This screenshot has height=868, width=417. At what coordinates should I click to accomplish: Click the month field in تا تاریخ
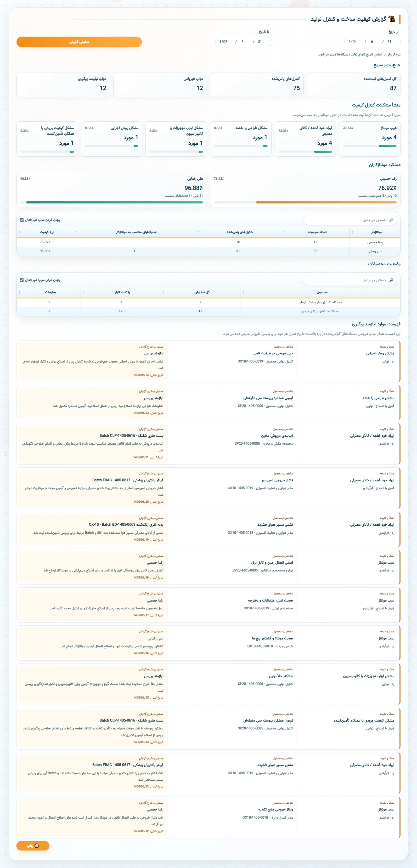pos(243,42)
